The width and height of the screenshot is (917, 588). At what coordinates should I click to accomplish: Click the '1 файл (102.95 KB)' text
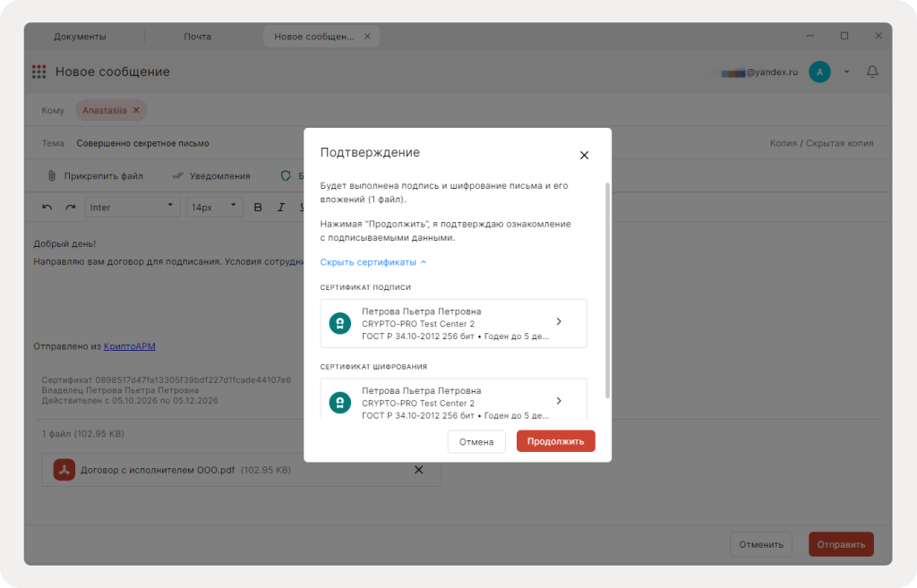pyautogui.click(x=83, y=434)
